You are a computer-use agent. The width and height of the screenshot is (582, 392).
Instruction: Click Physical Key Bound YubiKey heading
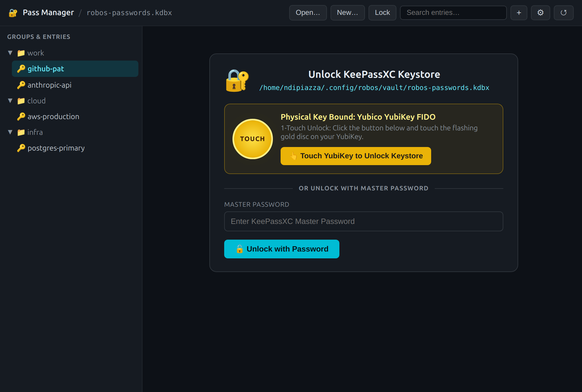click(x=358, y=117)
